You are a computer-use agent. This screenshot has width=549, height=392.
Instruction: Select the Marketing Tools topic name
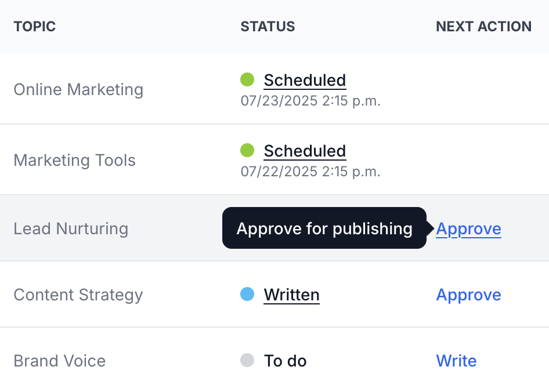pyautogui.click(x=74, y=160)
